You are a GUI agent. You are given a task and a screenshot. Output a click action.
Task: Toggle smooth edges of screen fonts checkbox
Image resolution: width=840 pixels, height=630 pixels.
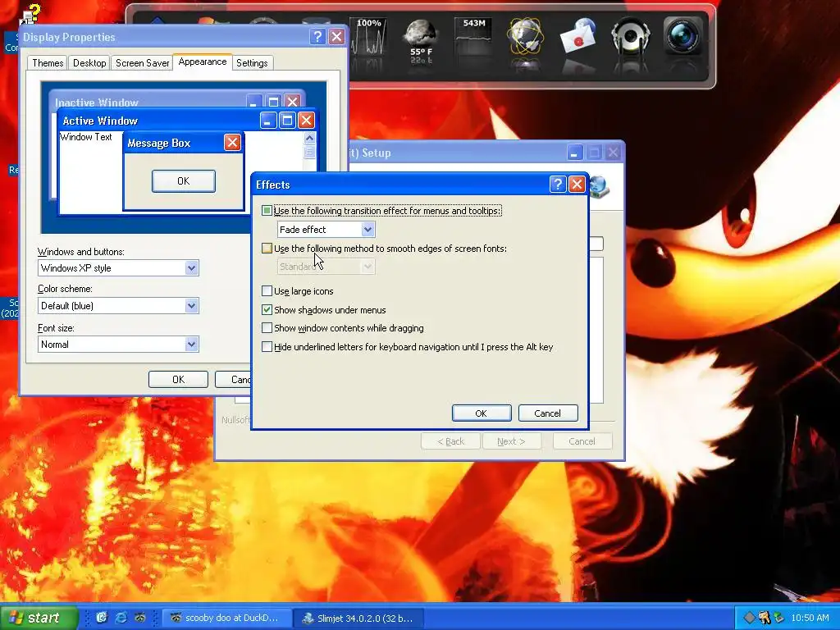point(267,248)
